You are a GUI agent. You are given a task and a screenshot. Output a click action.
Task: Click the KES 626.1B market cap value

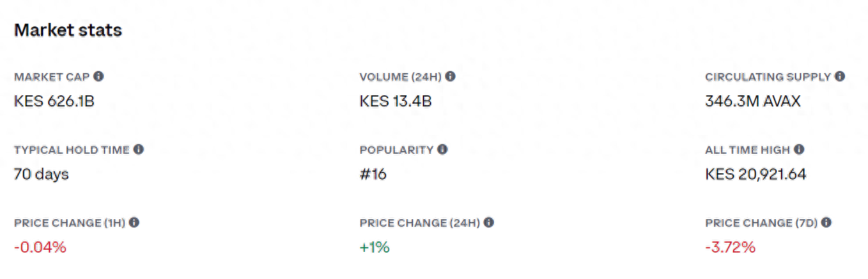click(54, 102)
